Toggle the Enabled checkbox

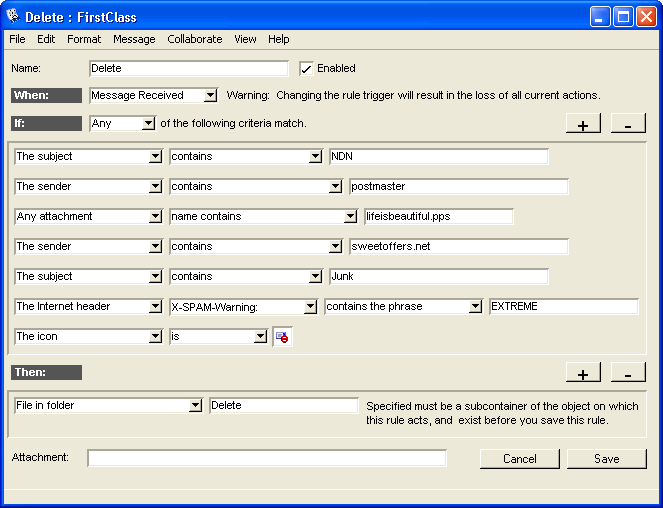tap(307, 69)
